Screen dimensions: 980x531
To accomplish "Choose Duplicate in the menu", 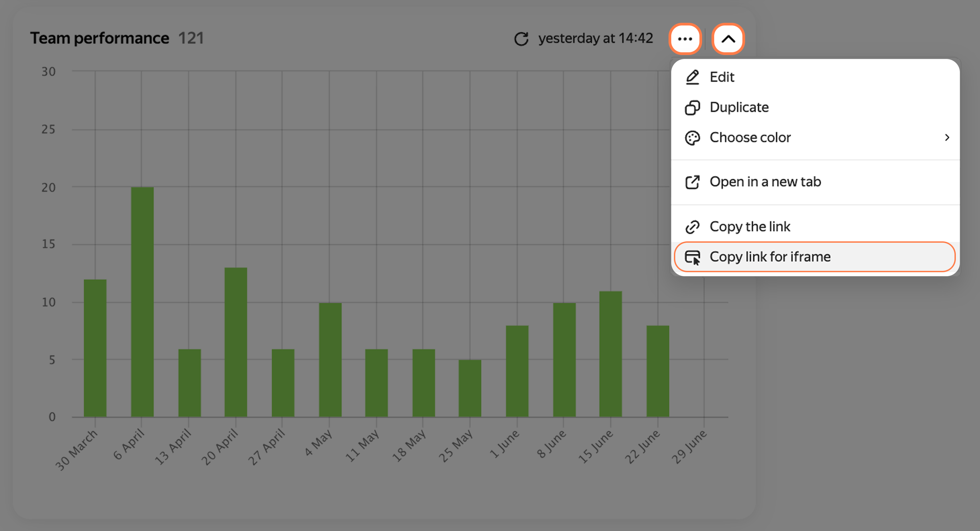I will [x=815, y=108].
